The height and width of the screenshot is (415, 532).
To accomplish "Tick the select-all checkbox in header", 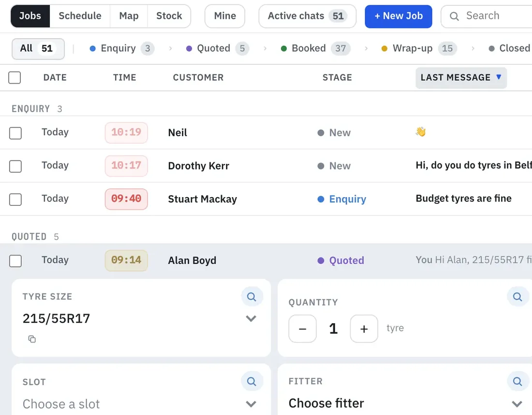I will (15, 78).
